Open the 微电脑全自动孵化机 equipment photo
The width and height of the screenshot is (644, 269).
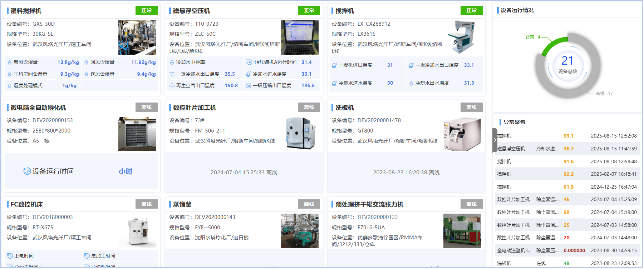[137, 134]
